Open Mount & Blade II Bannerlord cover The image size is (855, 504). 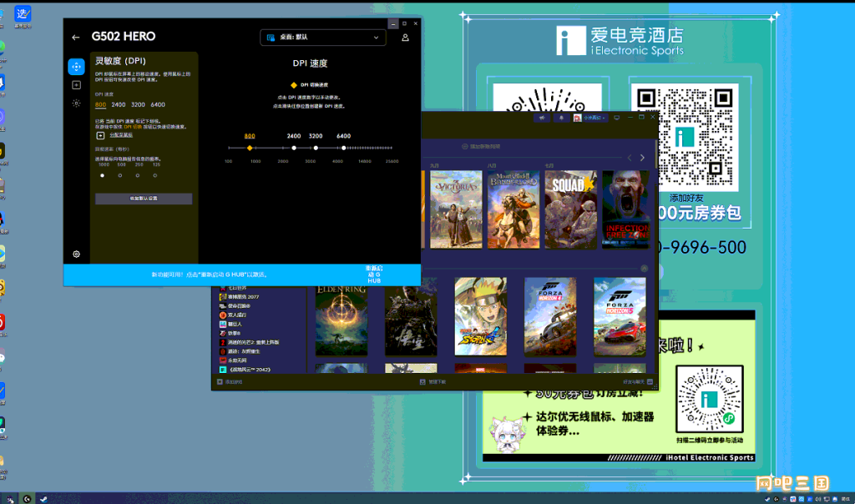[514, 209]
